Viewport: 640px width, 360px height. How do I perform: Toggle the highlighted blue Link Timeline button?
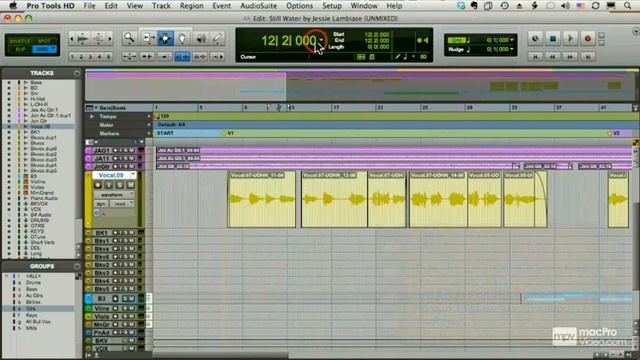pos(182,57)
